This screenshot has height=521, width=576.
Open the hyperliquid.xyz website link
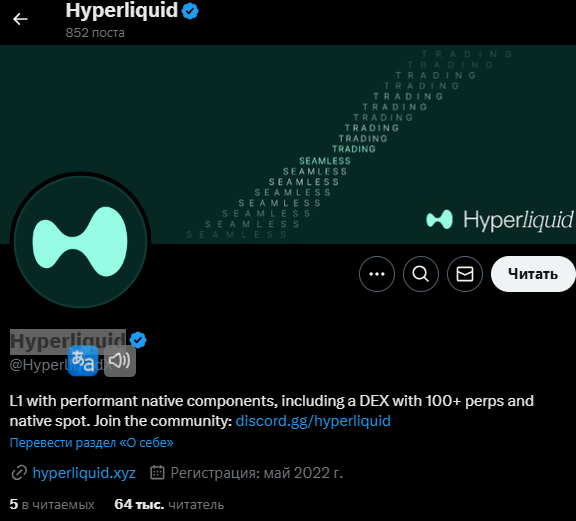click(84, 473)
